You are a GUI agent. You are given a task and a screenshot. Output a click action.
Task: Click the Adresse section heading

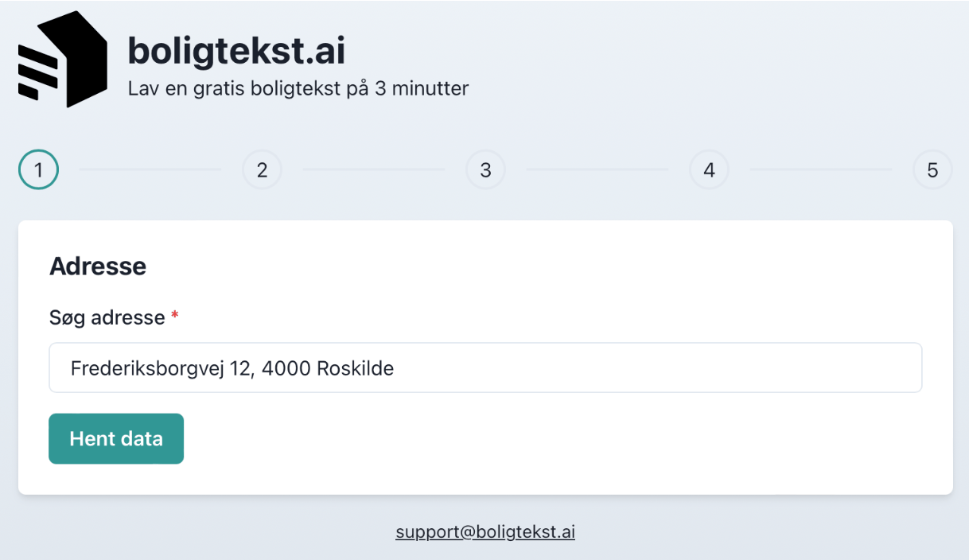[98, 266]
